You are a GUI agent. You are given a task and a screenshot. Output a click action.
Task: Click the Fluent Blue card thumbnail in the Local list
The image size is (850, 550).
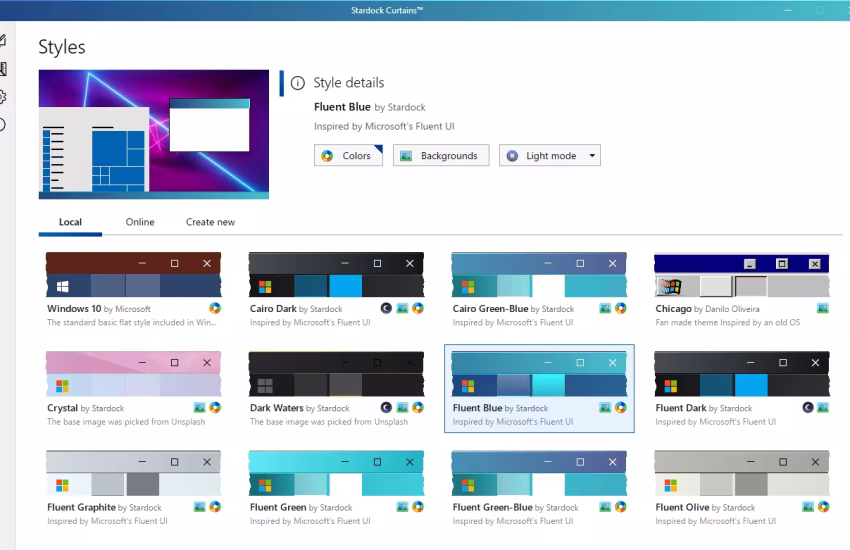(539, 373)
